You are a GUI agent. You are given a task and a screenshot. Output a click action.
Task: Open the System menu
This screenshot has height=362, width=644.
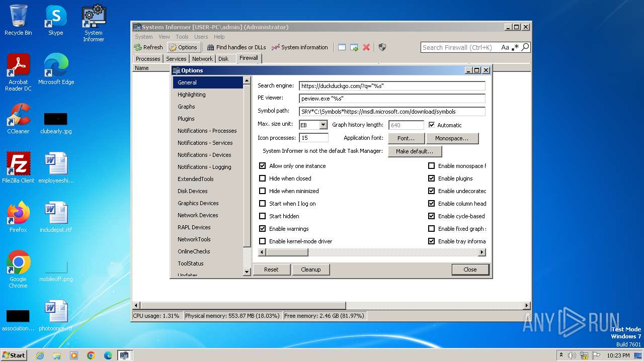pyautogui.click(x=143, y=37)
